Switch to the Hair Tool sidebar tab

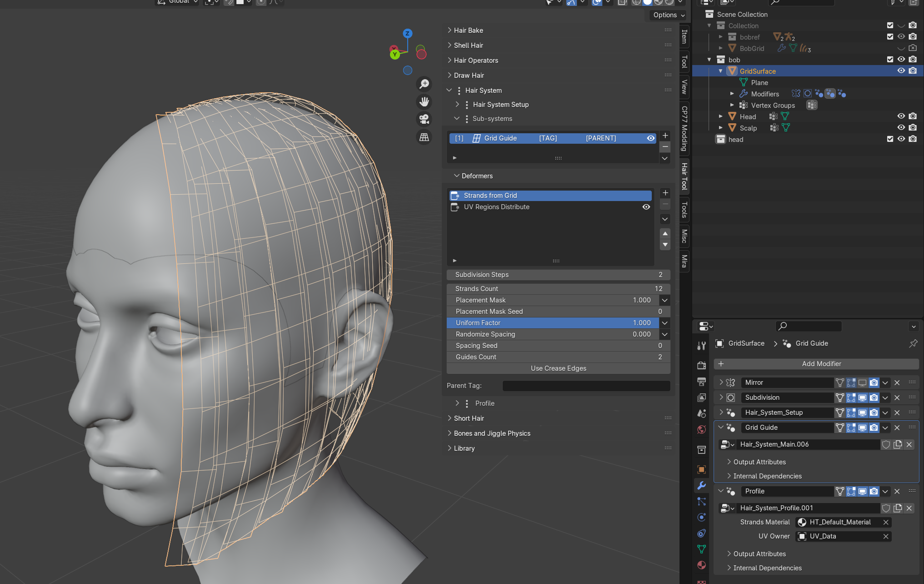(684, 176)
